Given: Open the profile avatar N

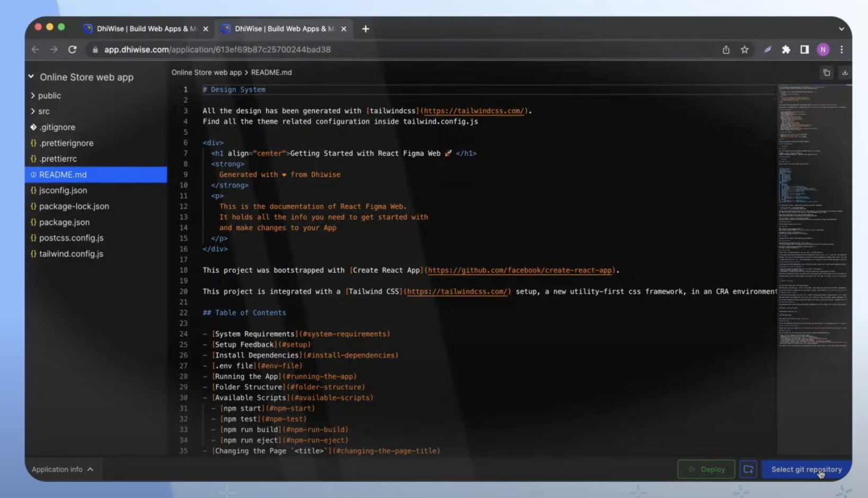Looking at the screenshot, I should click(823, 49).
